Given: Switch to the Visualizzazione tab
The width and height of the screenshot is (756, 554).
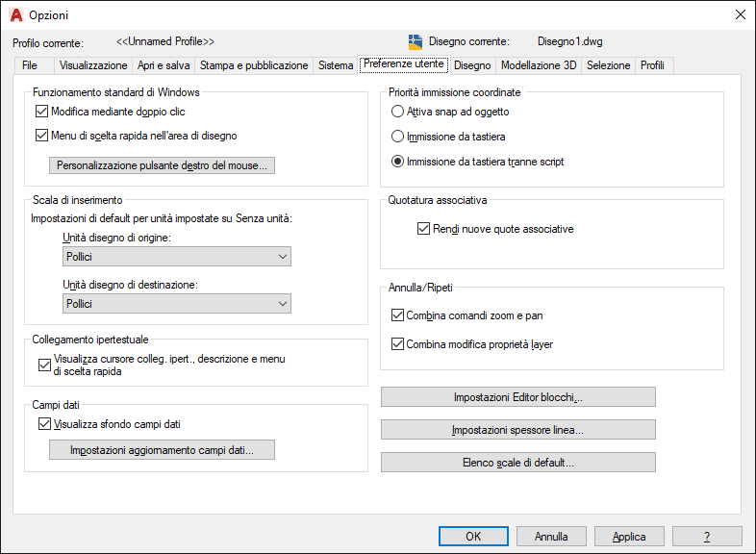Looking at the screenshot, I should 93,65.
